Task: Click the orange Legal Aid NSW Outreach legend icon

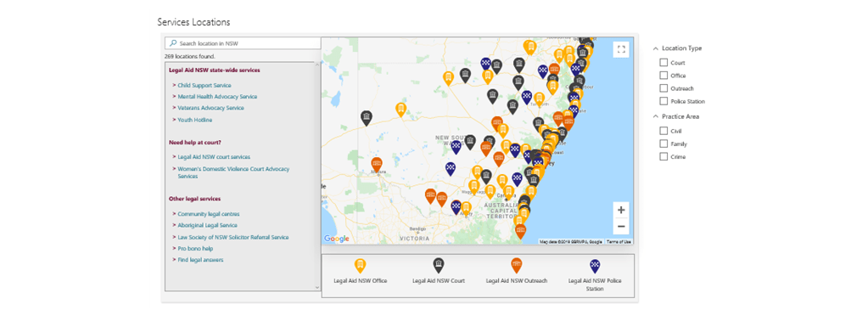Action: (x=517, y=266)
